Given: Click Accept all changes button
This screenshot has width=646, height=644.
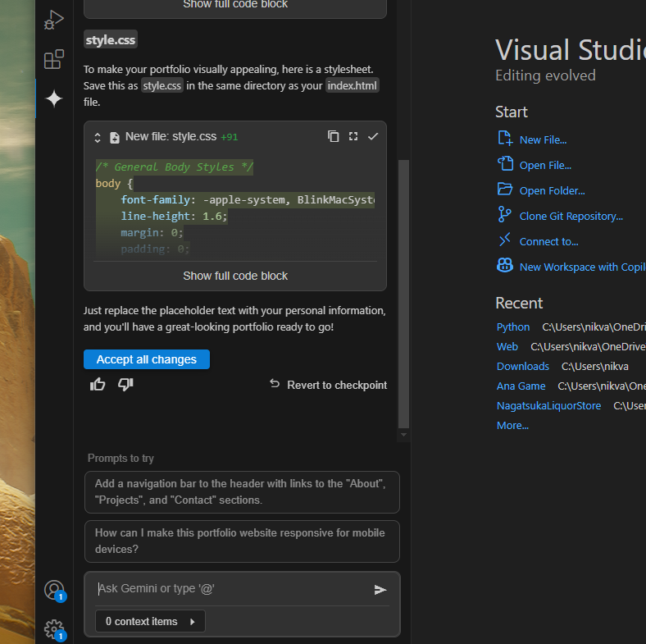Looking at the screenshot, I should (147, 359).
